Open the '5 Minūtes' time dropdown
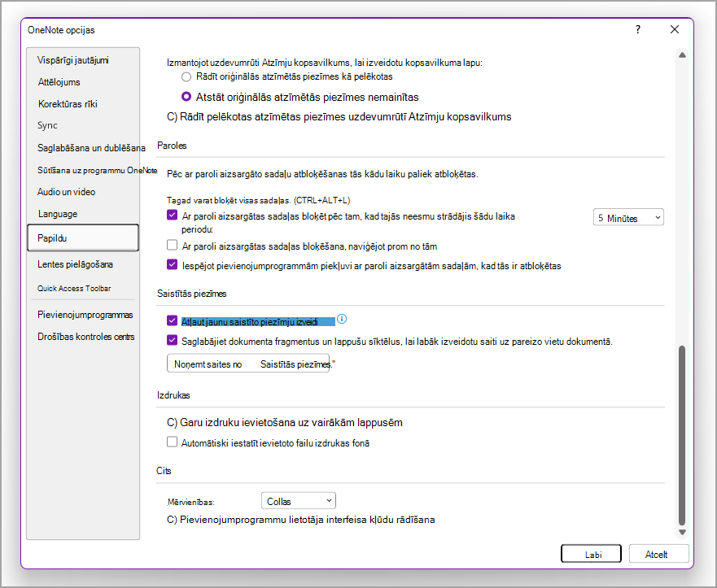 628,217
